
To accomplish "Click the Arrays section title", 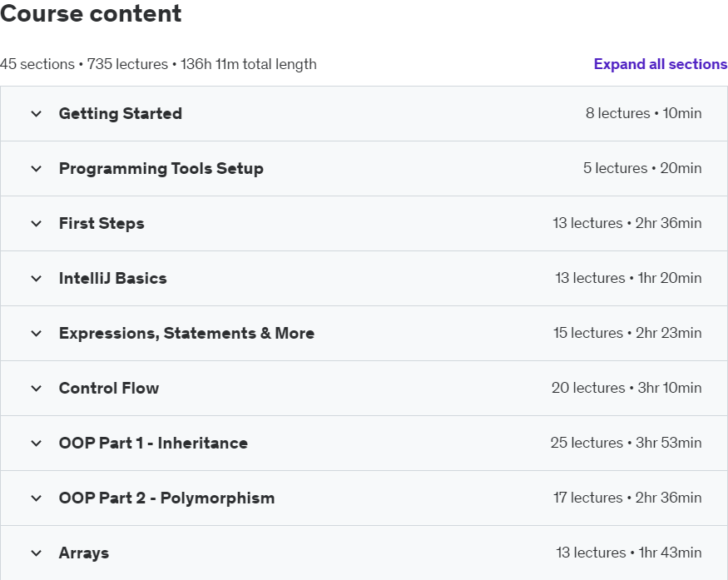I will (x=84, y=553).
